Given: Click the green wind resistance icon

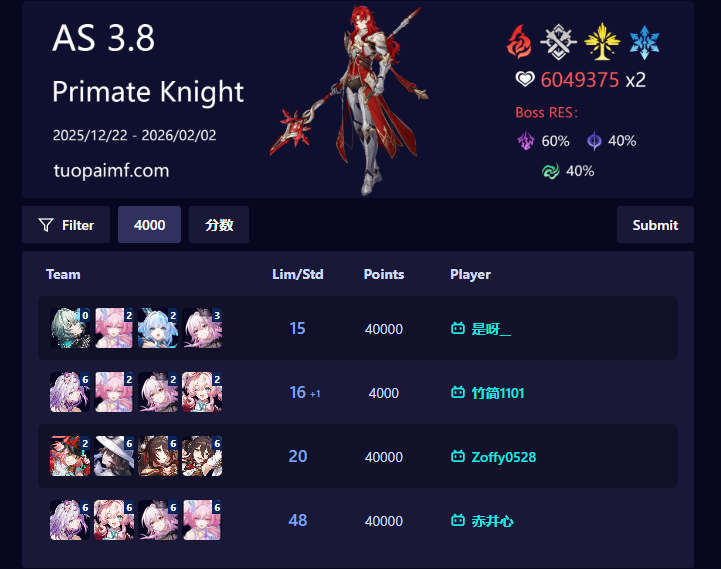Looking at the screenshot, I should click(x=550, y=171).
